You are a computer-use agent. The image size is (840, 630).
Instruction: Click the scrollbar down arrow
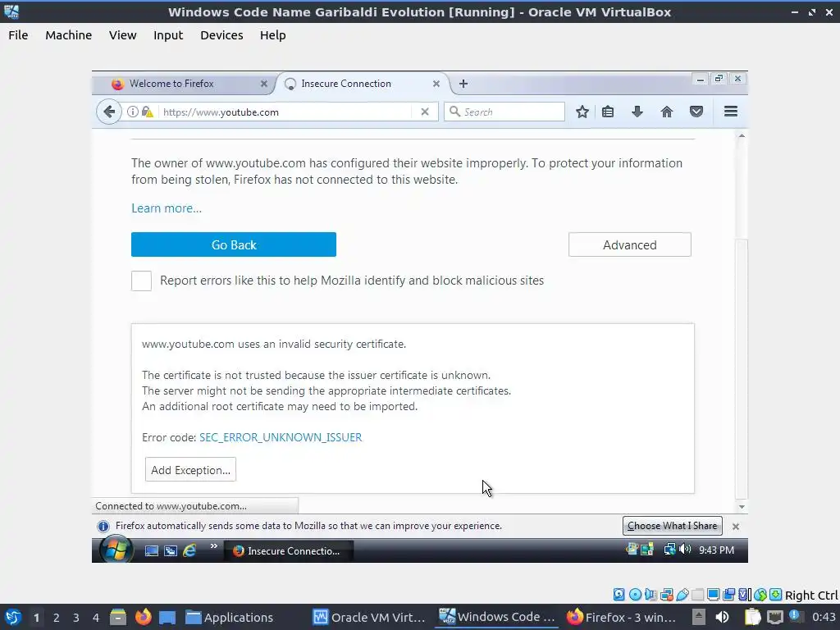[x=742, y=507]
